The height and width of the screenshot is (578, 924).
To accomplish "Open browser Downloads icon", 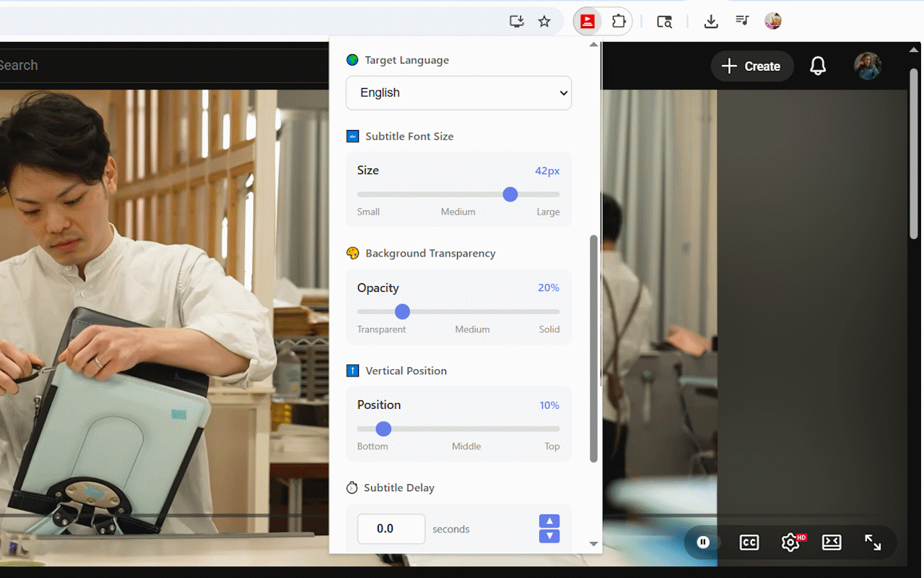I will pos(711,22).
